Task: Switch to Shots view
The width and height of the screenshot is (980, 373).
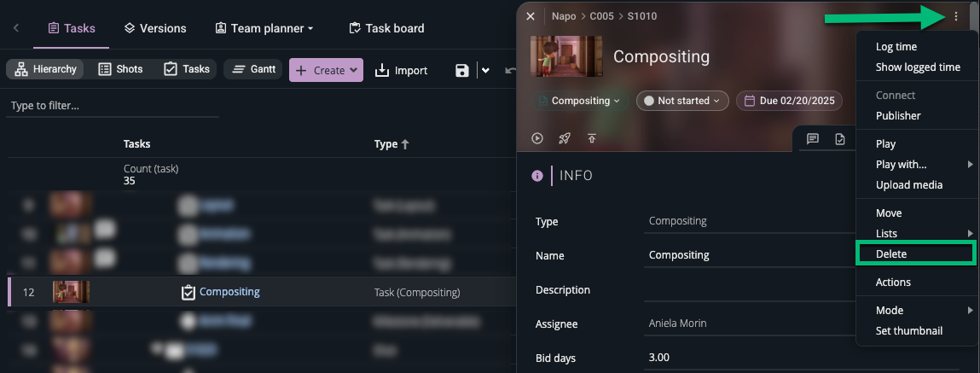Action: pyautogui.click(x=120, y=69)
